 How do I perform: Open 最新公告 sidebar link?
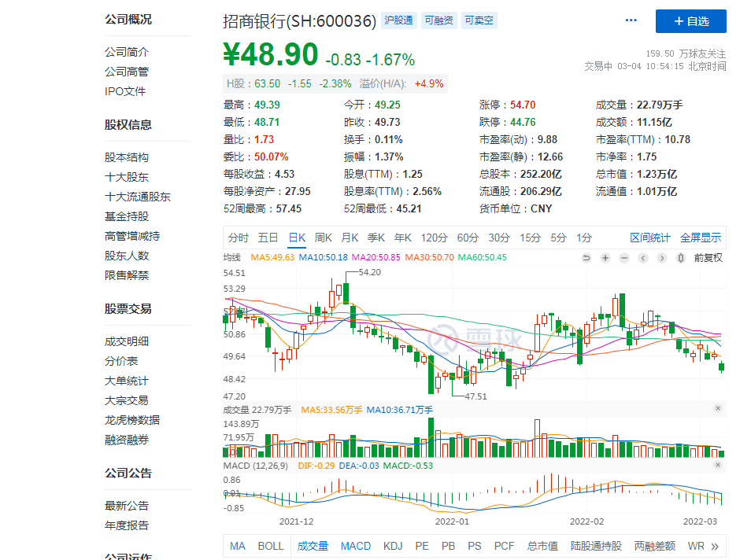(127, 506)
